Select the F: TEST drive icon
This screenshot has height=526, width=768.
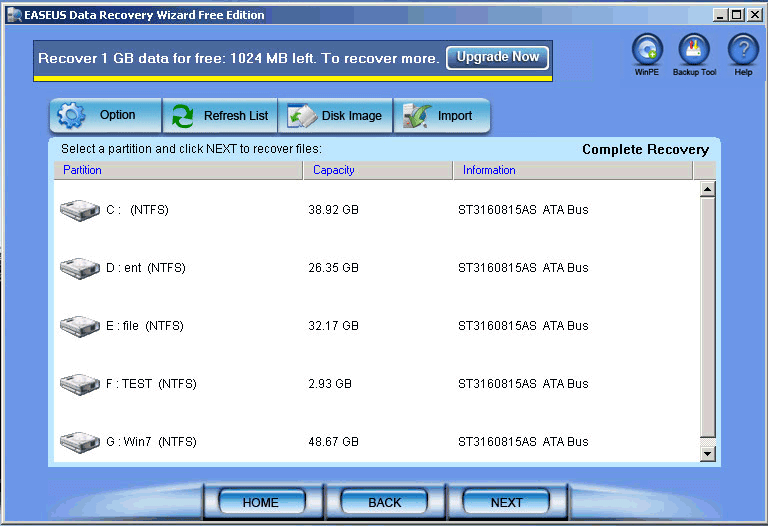pyautogui.click(x=80, y=384)
